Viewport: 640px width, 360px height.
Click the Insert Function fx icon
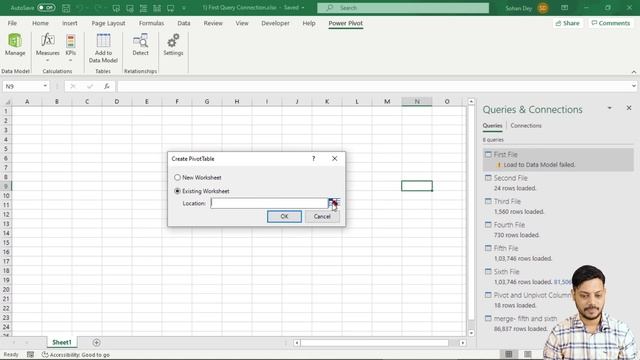click(107, 86)
